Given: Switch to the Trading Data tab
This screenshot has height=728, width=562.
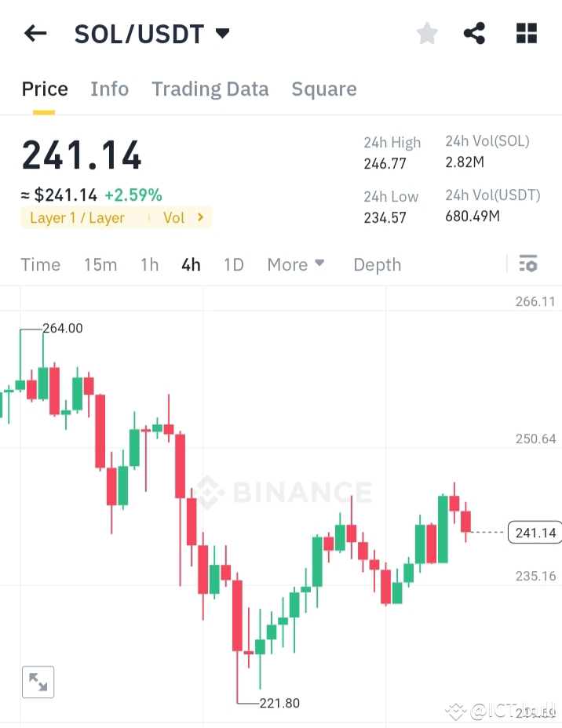Looking at the screenshot, I should (210, 89).
